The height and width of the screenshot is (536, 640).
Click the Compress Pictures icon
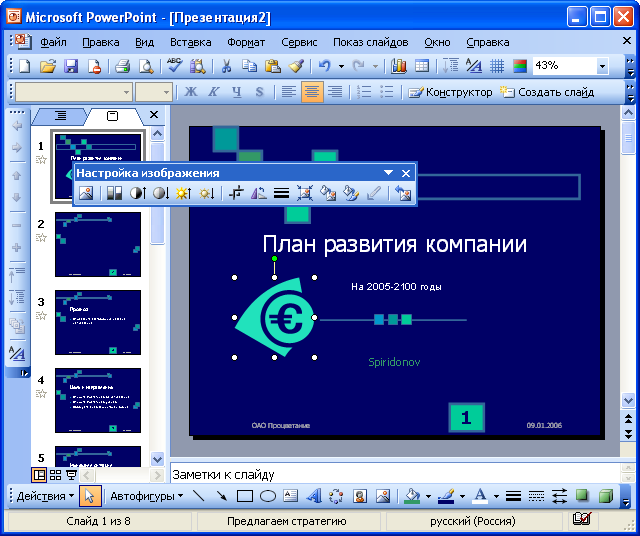(x=304, y=193)
